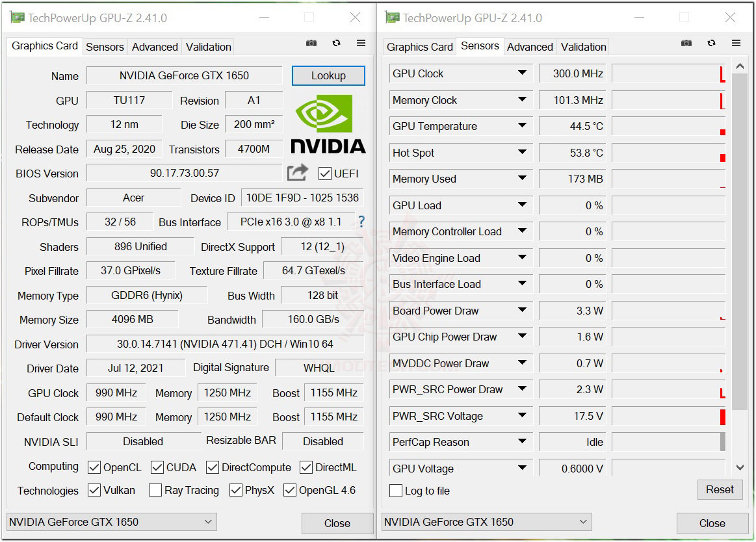Toggle the PhysX checkbox

236,491
